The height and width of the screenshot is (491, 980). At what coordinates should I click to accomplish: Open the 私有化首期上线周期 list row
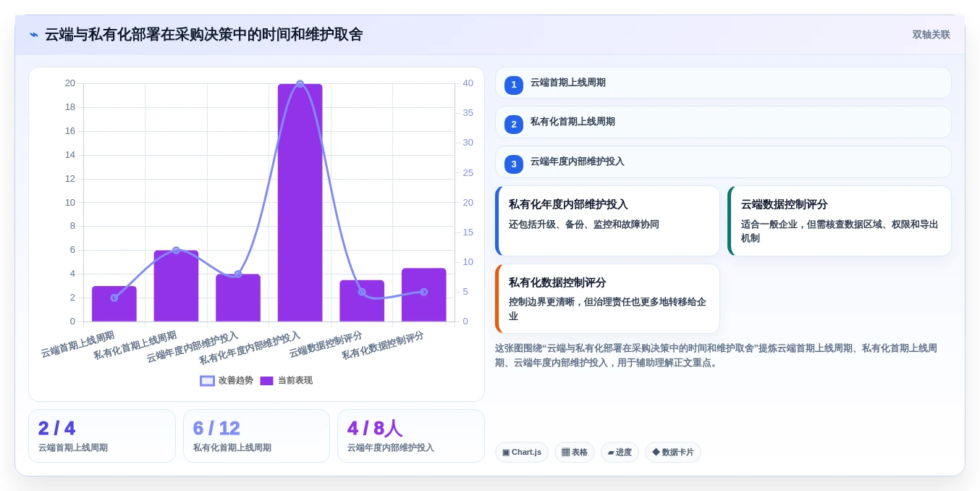723,122
